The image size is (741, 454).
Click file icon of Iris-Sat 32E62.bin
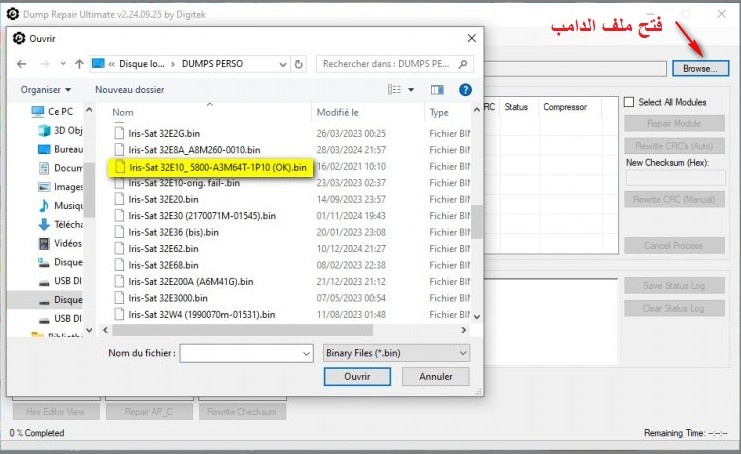120,248
